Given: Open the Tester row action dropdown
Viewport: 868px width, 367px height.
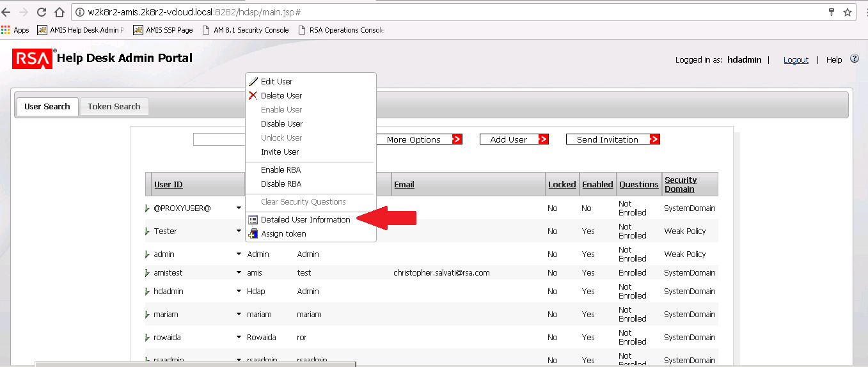Looking at the screenshot, I should point(239,231).
